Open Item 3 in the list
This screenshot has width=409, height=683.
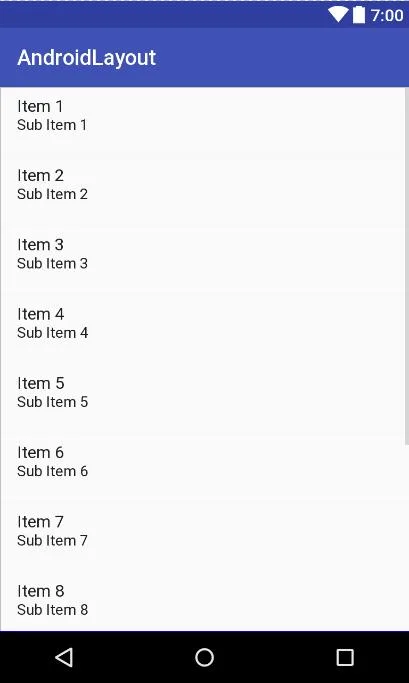[x=203, y=254]
